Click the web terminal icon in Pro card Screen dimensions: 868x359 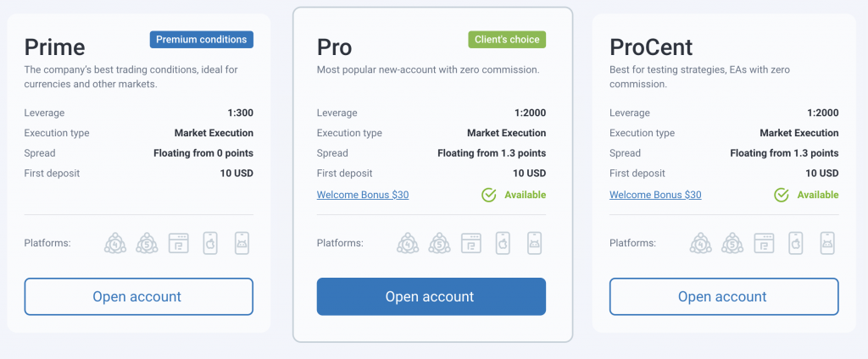pyautogui.click(x=471, y=243)
